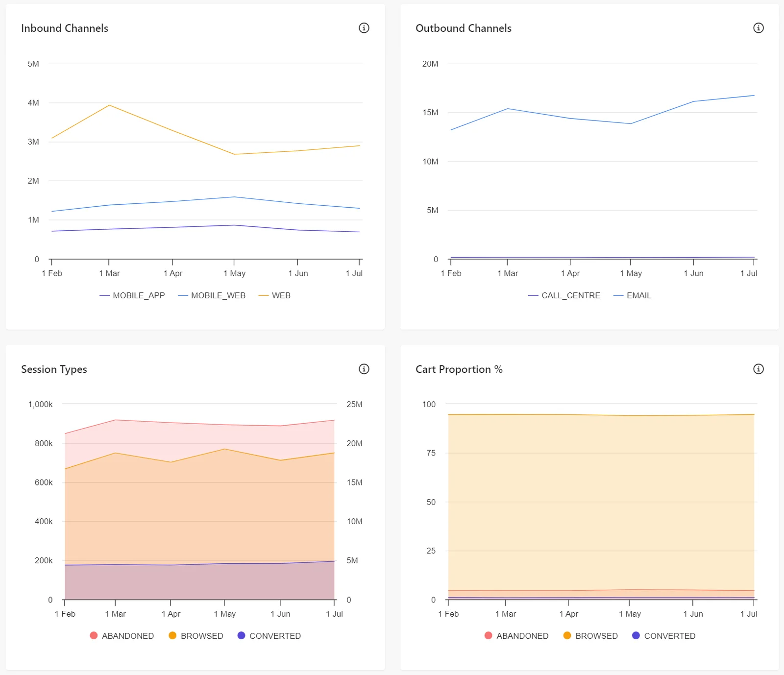Click the Session Types title
The width and height of the screenshot is (784, 675).
click(x=54, y=369)
